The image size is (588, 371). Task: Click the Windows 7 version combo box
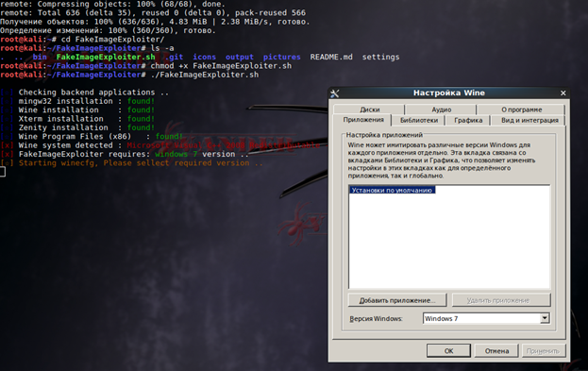(x=486, y=318)
